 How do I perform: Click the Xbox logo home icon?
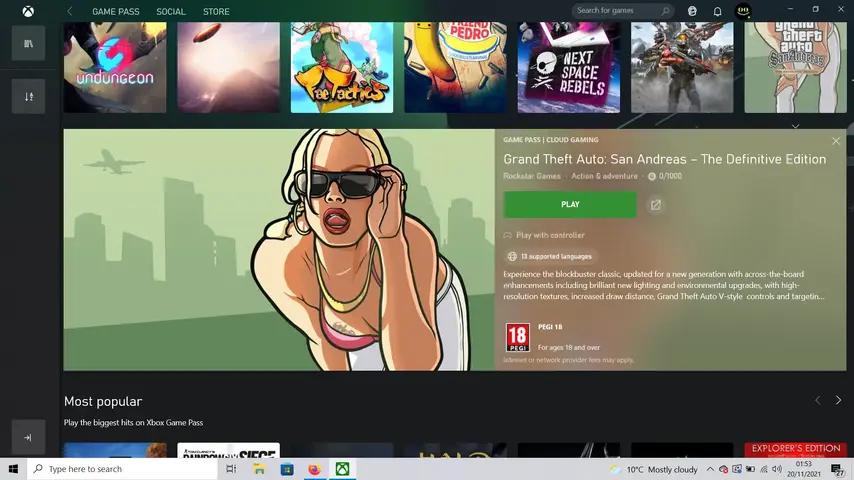(28, 11)
